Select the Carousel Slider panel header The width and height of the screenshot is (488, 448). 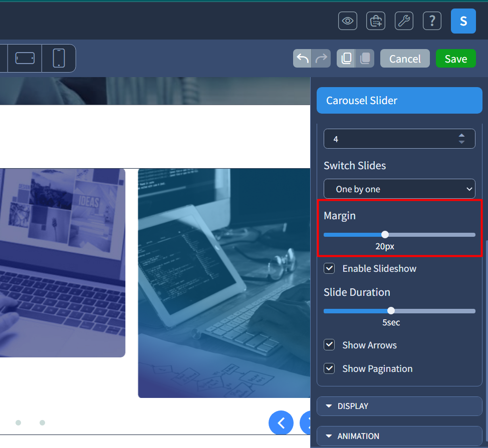399,100
